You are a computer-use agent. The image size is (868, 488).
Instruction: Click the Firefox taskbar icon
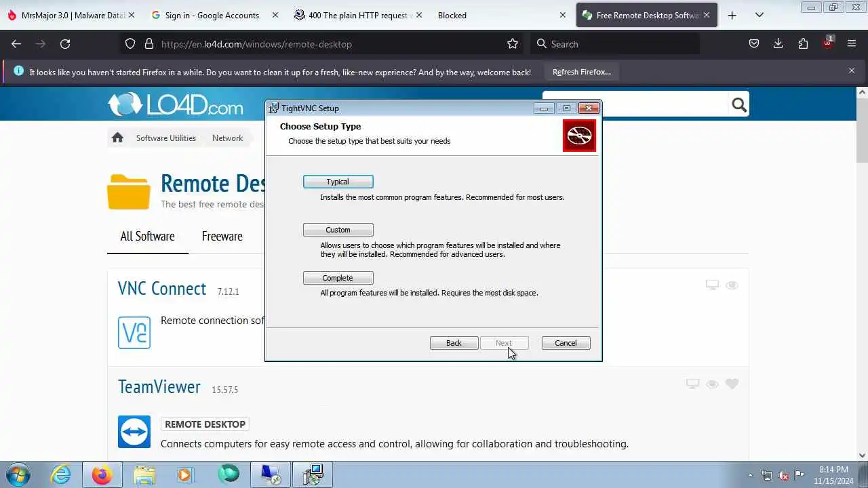[102, 474]
